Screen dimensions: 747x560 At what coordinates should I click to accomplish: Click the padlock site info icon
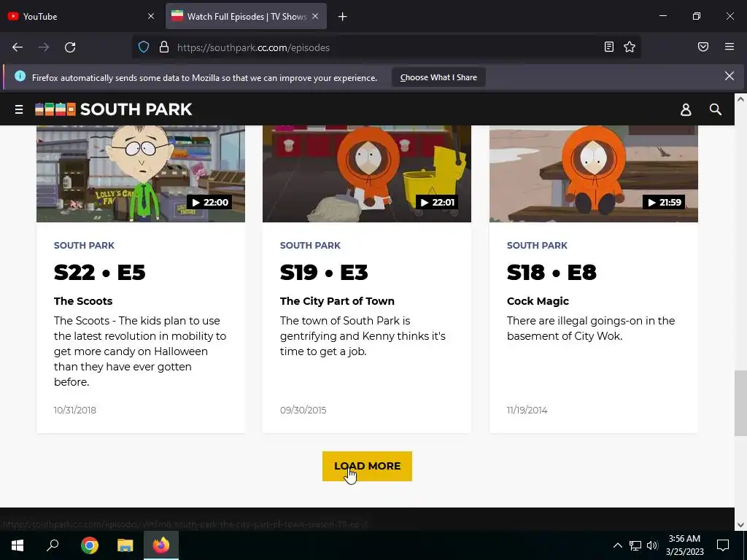(x=164, y=47)
